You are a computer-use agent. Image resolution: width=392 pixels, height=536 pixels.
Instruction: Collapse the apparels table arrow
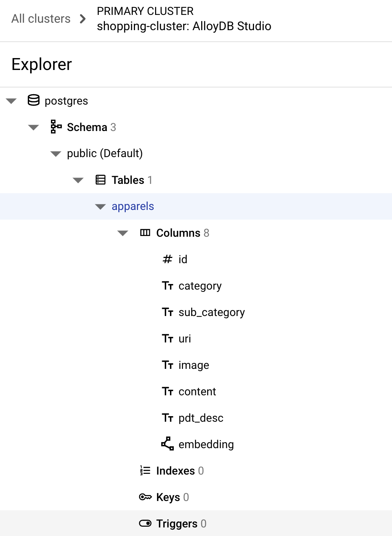(100, 207)
